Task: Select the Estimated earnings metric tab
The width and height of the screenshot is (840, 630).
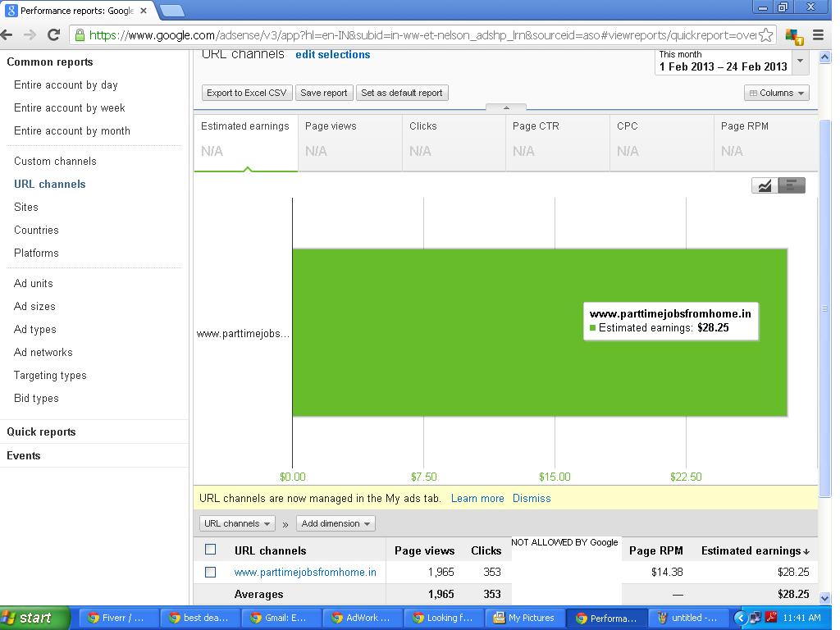Action: click(x=245, y=143)
